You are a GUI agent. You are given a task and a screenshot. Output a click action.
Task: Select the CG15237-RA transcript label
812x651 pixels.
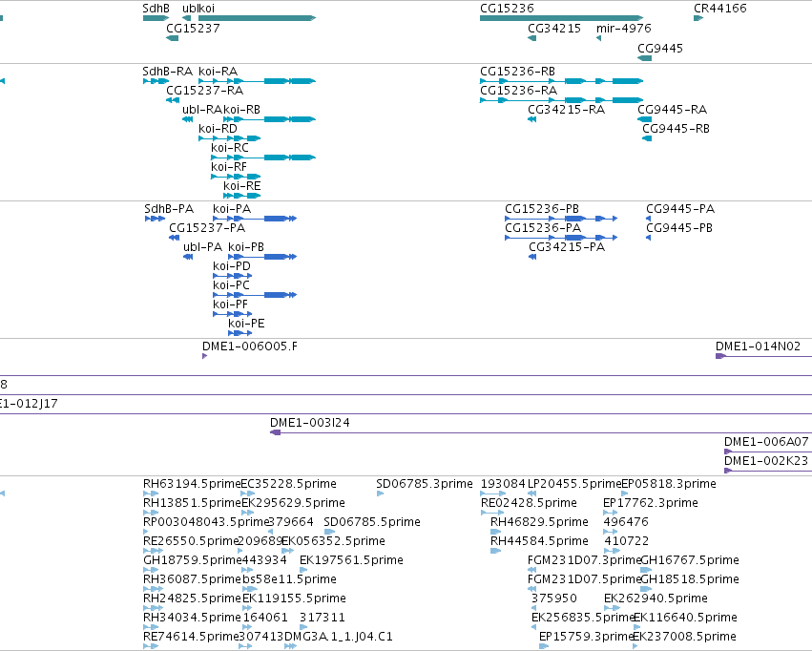(x=204, y=91)
